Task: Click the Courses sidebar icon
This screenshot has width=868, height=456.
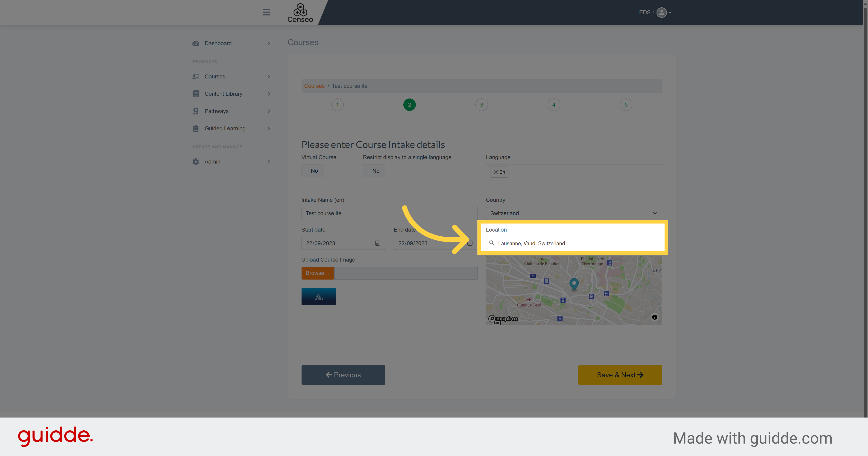Action: (x=196, y=76)
